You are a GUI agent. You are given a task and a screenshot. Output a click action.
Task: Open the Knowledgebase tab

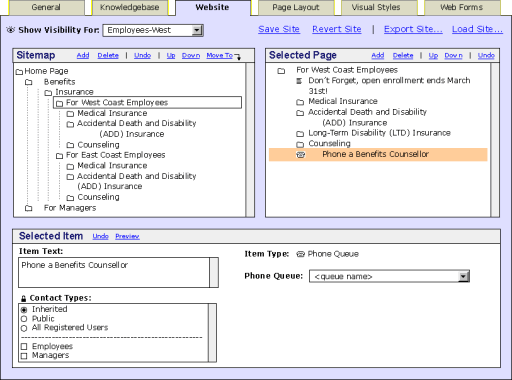tap(130, 8)
